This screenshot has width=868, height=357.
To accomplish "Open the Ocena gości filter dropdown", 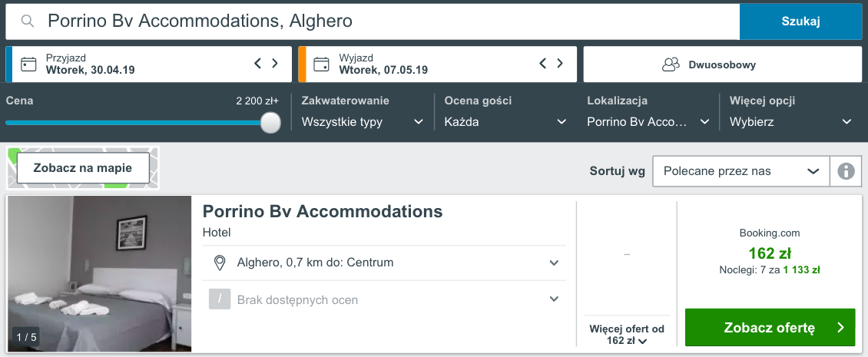I will pyautogui.click(x=505, y=121).
